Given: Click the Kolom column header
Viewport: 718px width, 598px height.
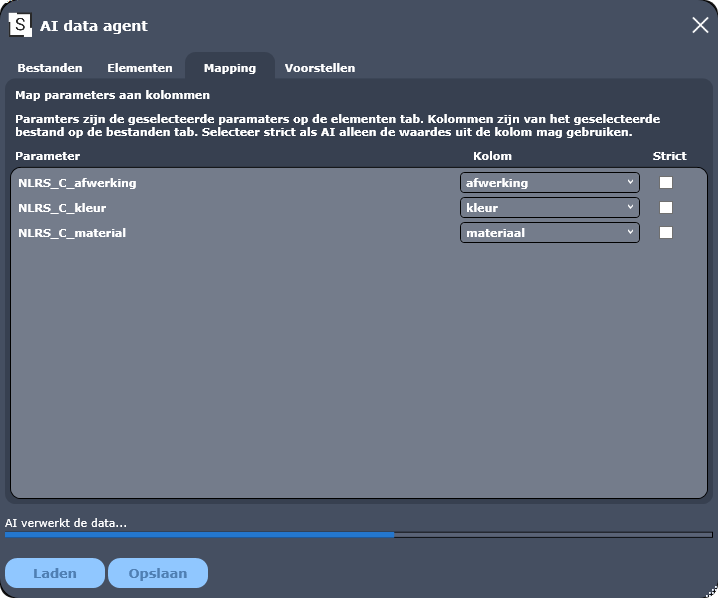Looking at the screenshot, I should [x=492, y=156].
